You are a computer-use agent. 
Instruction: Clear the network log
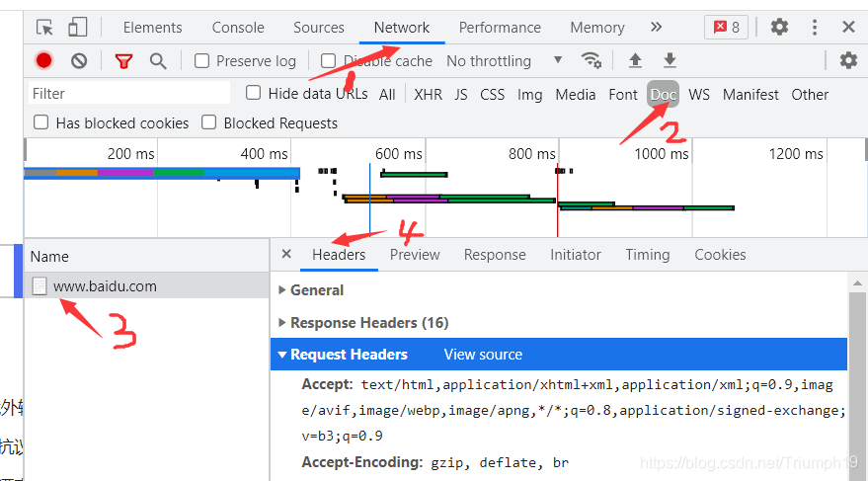coord(79,60)
